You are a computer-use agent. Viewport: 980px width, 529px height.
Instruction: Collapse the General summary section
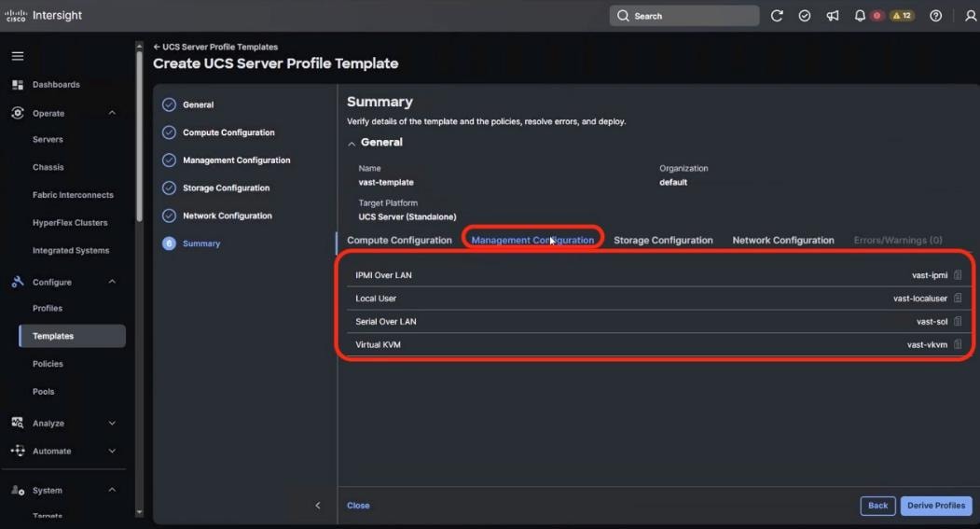pos(352,143)
